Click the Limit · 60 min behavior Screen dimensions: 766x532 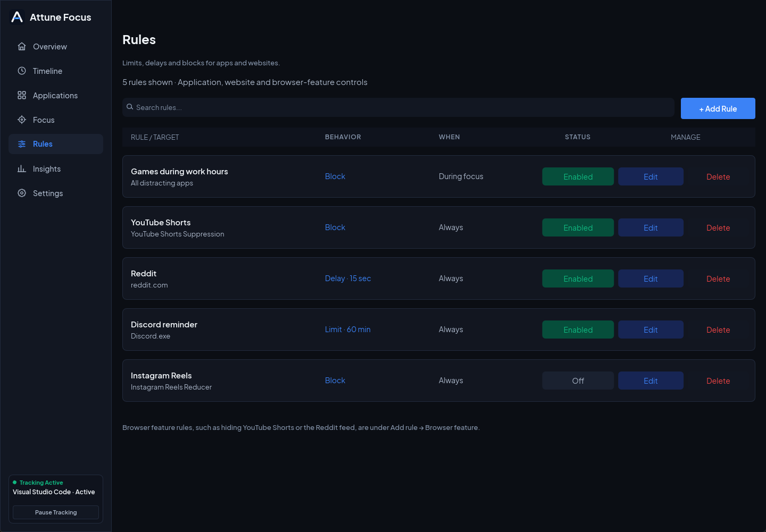[x=348, y=330]
